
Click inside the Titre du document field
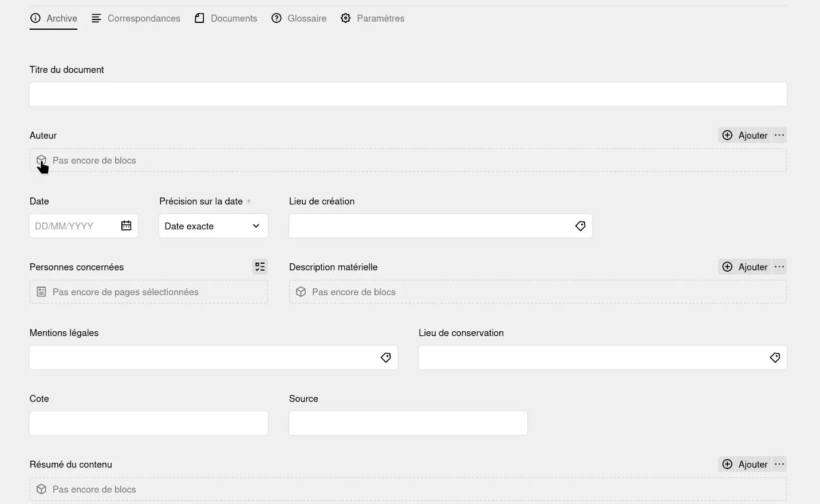click(x=408, y=94)
